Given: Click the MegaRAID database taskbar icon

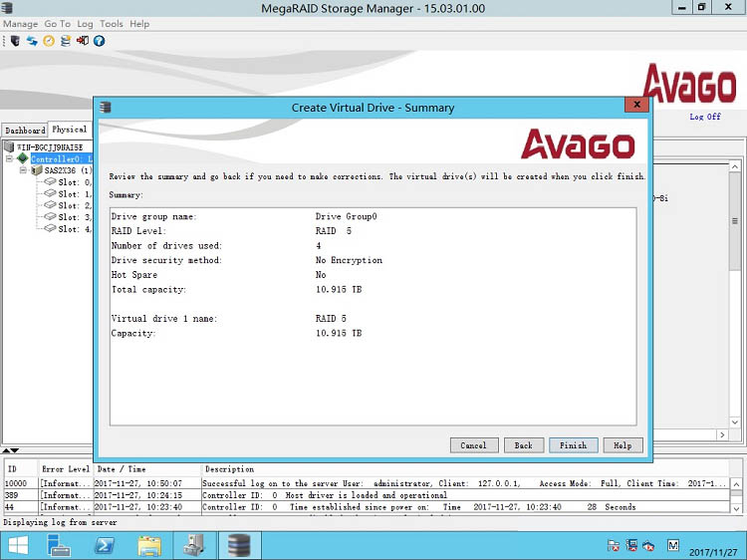Looking at the screenshot, I should click(x=239, y=546).
